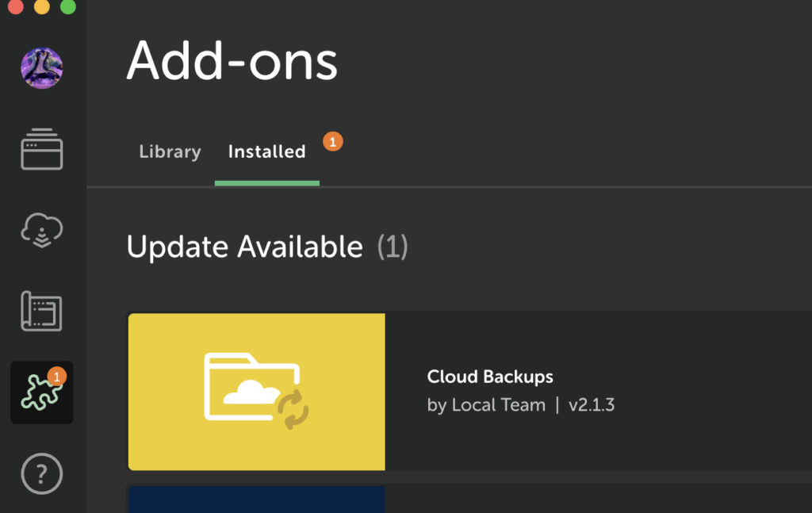The height and width of the screenshot is (513, 812).
Task: Click the orange badge beside the Installed tab
Action: point(333,142)
